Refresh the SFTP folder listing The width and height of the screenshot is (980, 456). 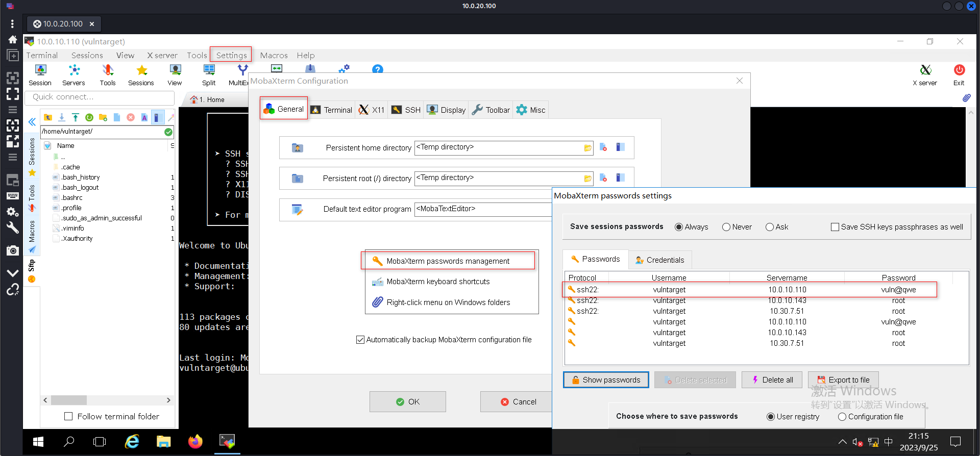point(89,117)
